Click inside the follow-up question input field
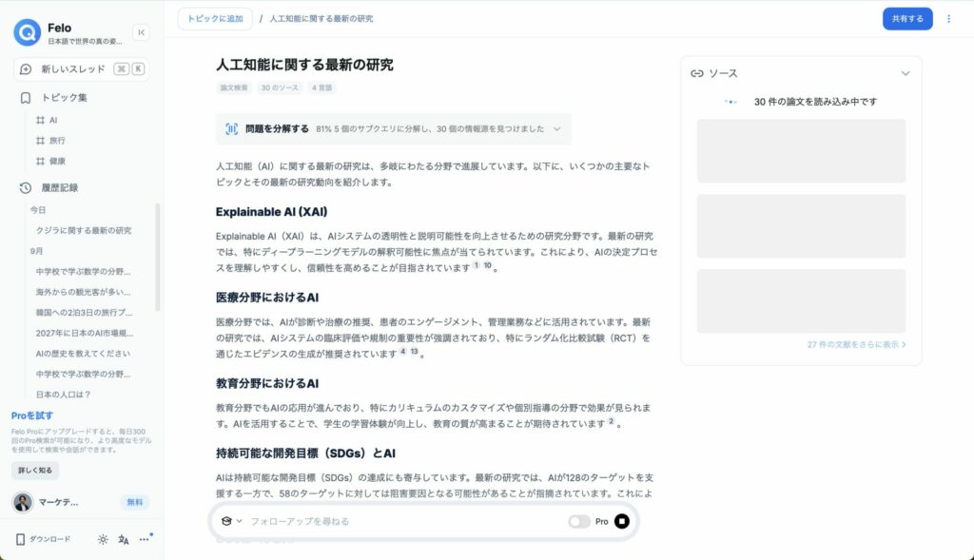The height and width of the screenshot is (560, 974). pos(380,521)
